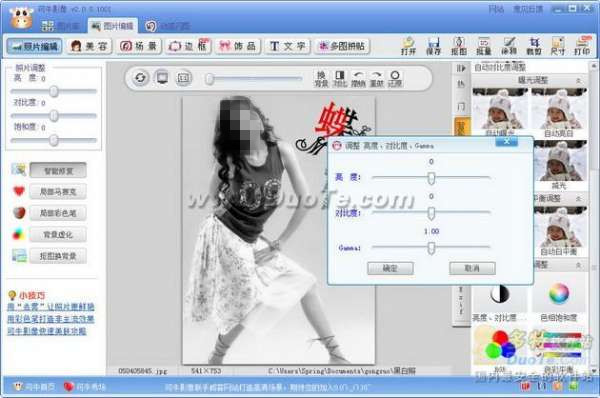Confirm dialog with 确定 button

390,268
